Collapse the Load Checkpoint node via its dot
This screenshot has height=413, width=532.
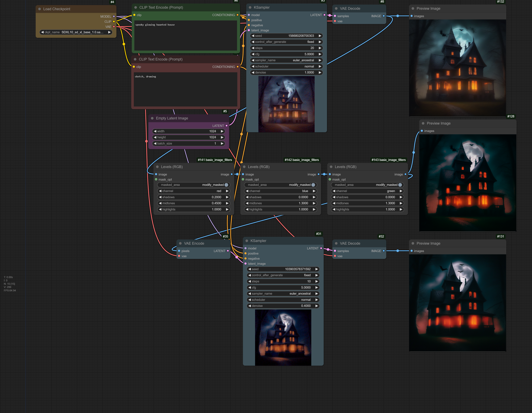pyautogui.click(x=39, y=9)
